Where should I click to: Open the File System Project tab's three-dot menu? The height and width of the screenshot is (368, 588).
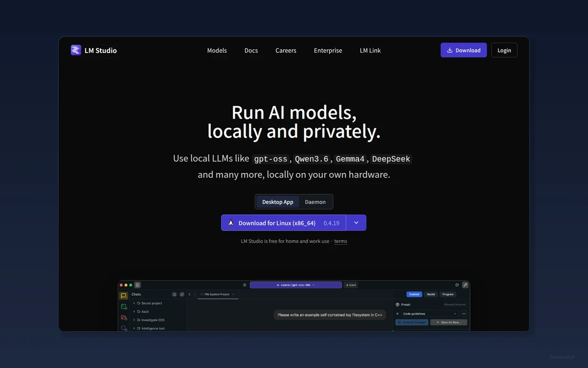tap(233, 294)
